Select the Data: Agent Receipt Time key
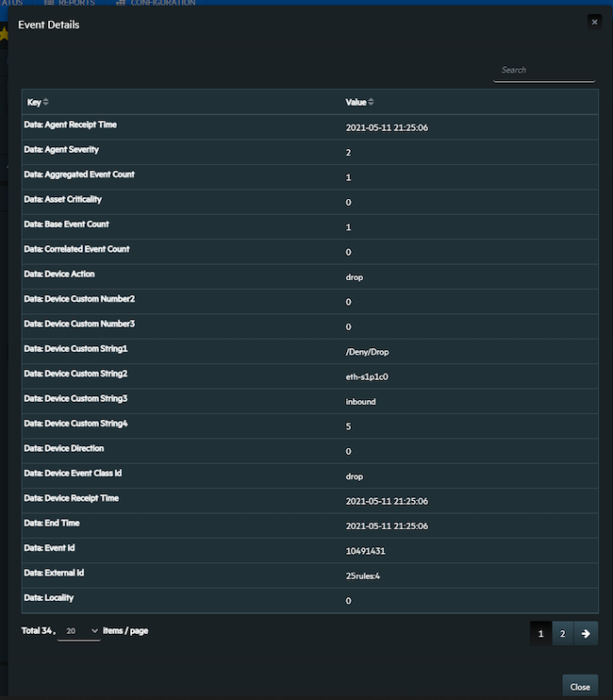Viewport: 613px width, 700px height. [x=72, y=125]
